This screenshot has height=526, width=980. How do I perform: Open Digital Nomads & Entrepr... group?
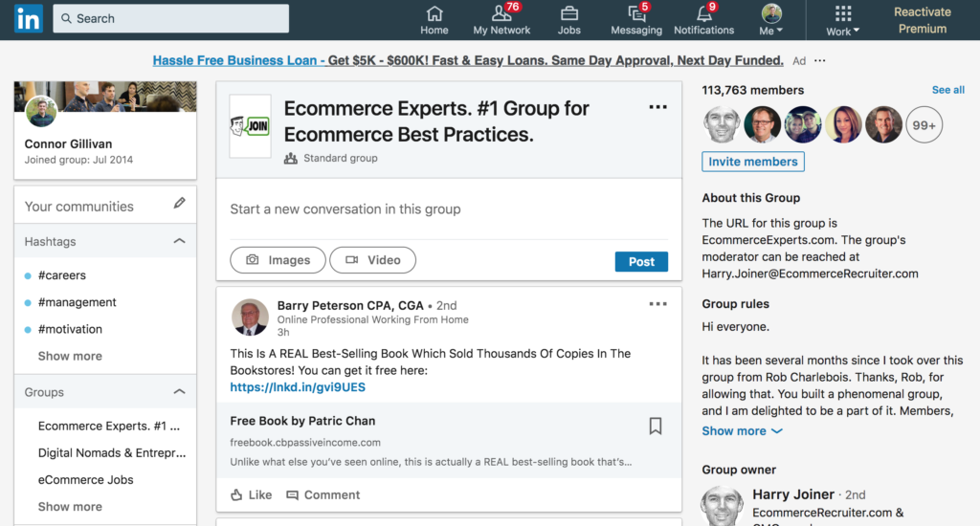click(112, 453)
